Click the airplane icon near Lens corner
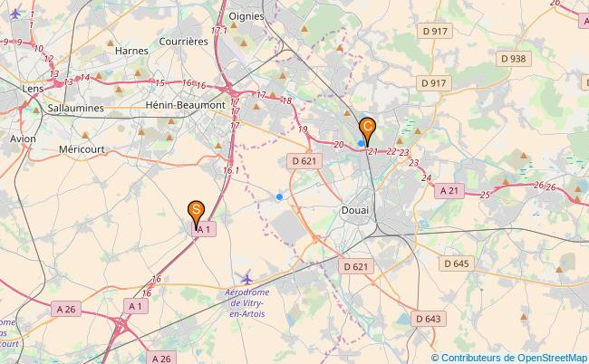 click(x=15, y=14)
